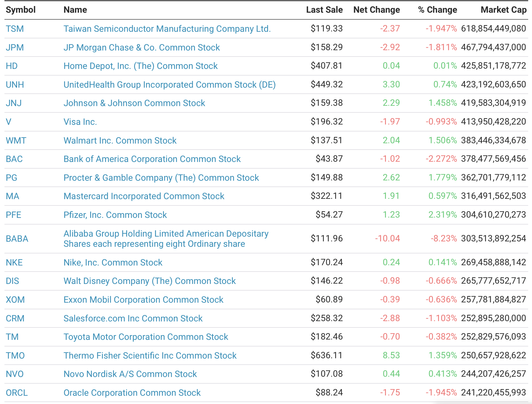Image resolution: width=532 pixels, height=404 pixels.
Task: Click Pfizer, Inc. Common Stock name
Action: (x=115, y=215)
